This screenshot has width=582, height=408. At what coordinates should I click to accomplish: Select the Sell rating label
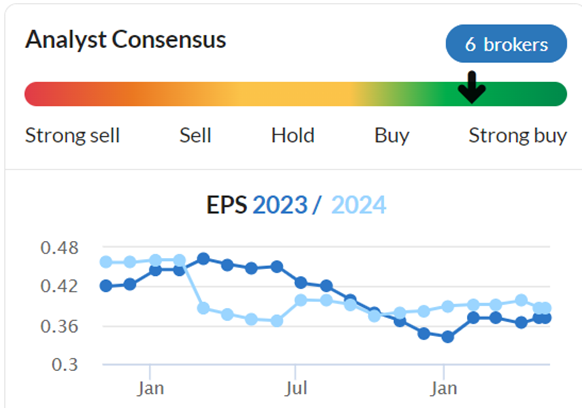click(x=196, y=136)
